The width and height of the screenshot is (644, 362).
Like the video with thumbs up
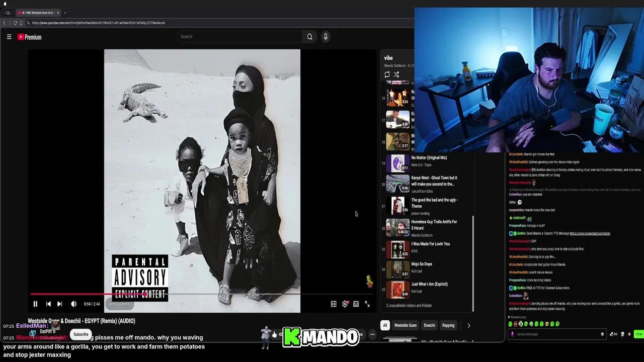click(x=274, y=334)
